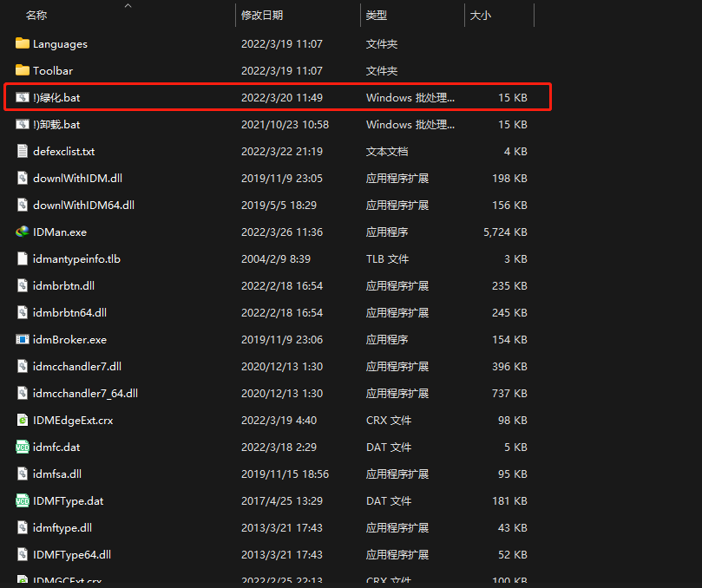The width and height of the screenshot is (702, 588).
Task: Select the file name idmfc.dat
Action: pyautogui.click(x=56, y=447)
